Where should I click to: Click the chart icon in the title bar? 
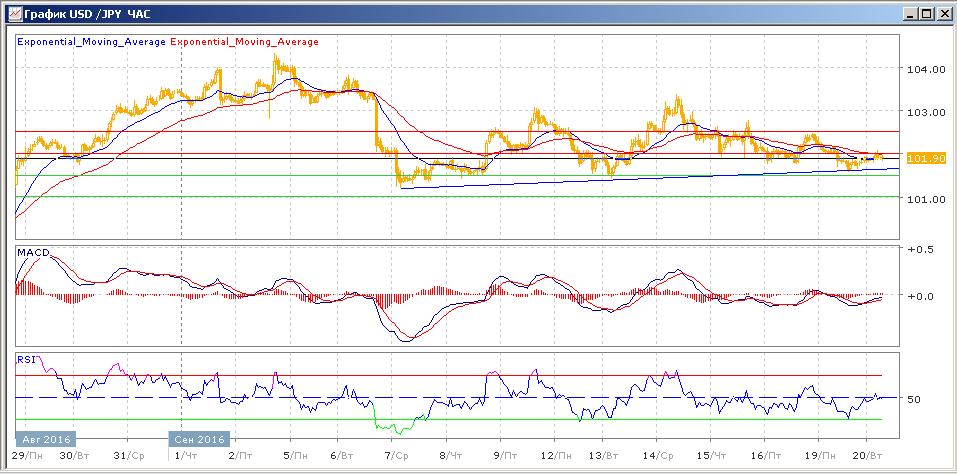click(x=11, y=14)
